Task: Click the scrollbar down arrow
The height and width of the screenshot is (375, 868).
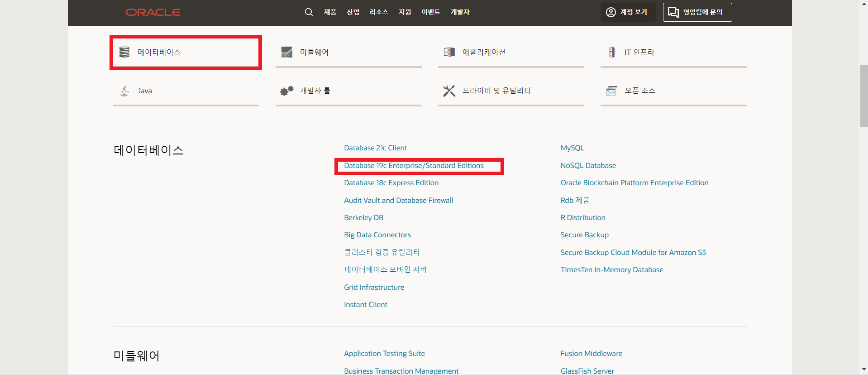Action: point(863,370)
